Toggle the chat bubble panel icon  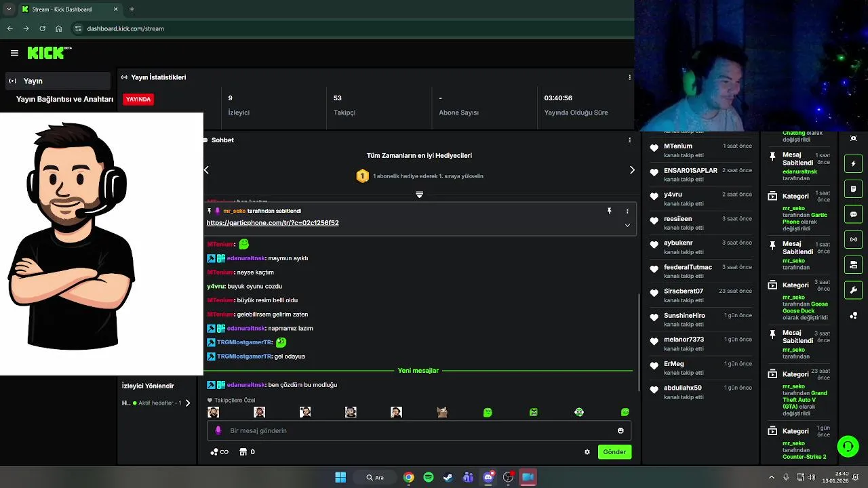tap(853, 214)
